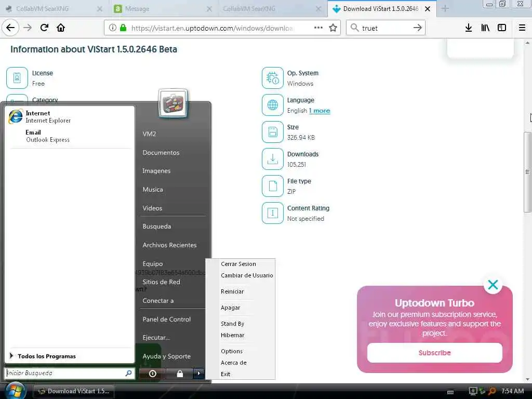Screen dimensions: 532x399
Task: Open Options in the ViStart menu
Action: pyautogui.click(x=232, y=352)
